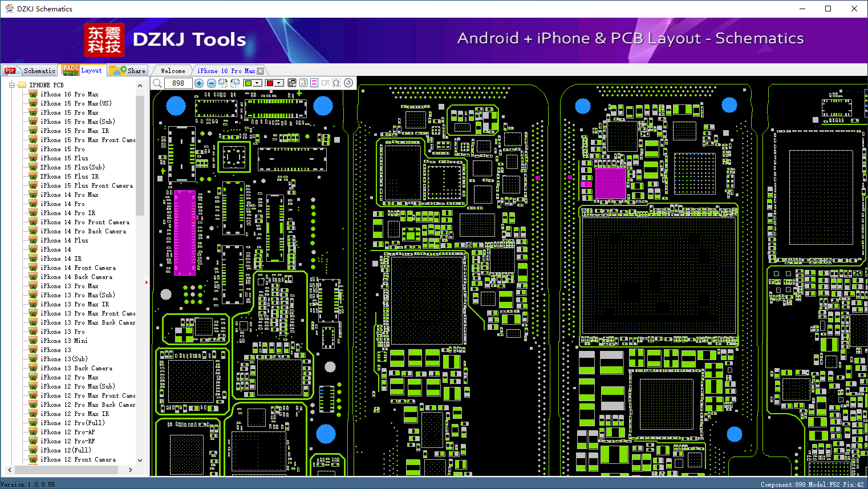Viewport: 868px width, 489px height.
Task: Open iPhone 13 Back Camera layout
Action: click(x=76, y=368)
